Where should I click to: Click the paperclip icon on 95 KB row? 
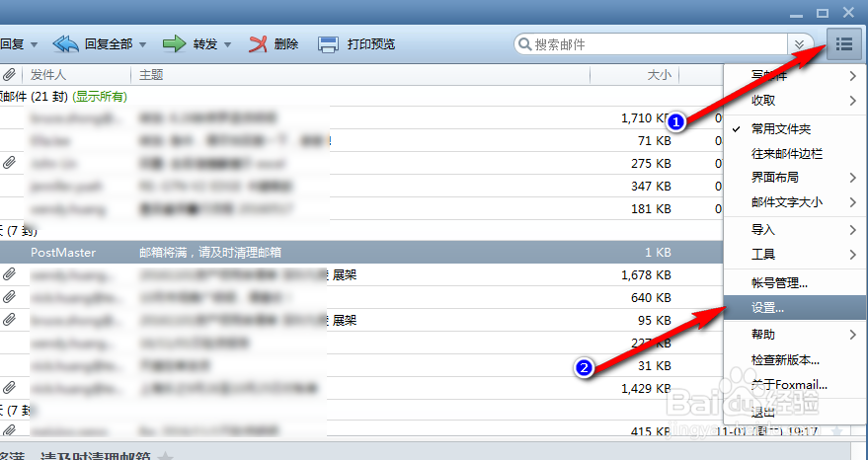(x=9, y=320)
